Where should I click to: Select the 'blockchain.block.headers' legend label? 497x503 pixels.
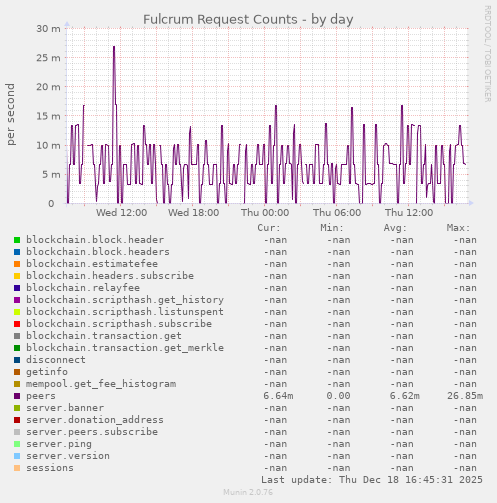(98, 252)
